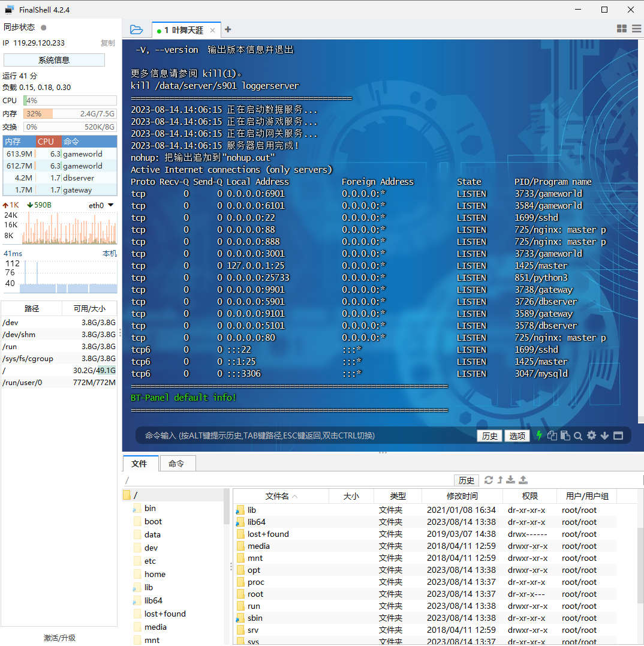Sort disk list by 路径 column

tap(32, 308)
